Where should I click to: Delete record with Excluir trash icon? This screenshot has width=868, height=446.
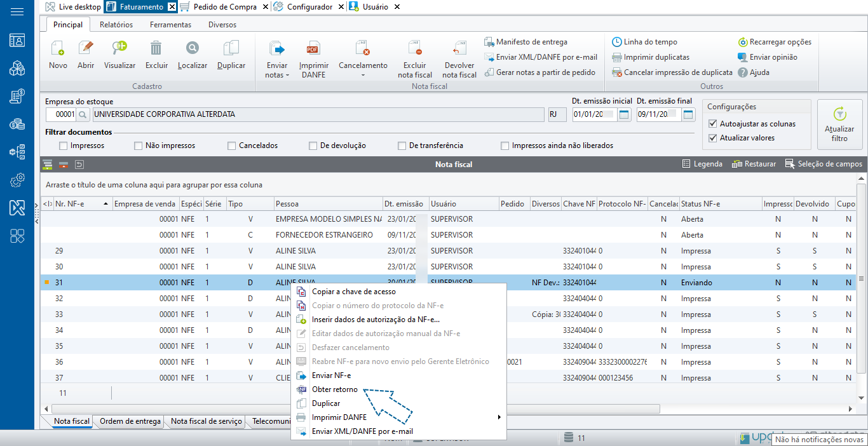[156, 48]
